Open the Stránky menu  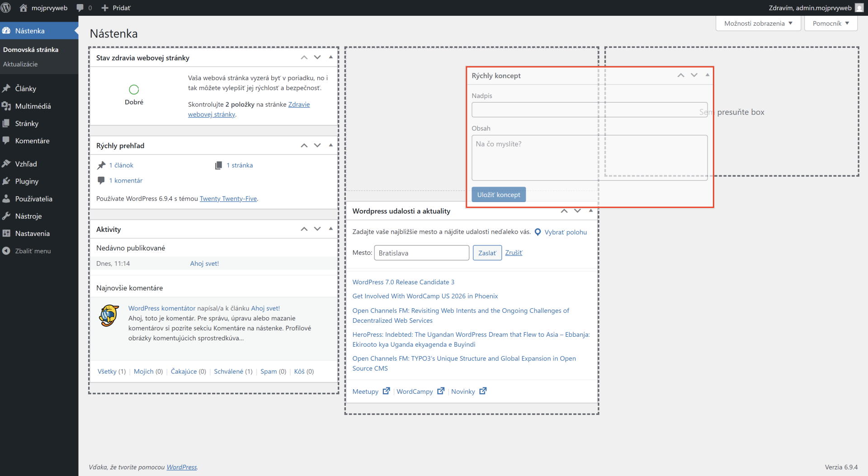pyautogui.click(x=39, y=123)
